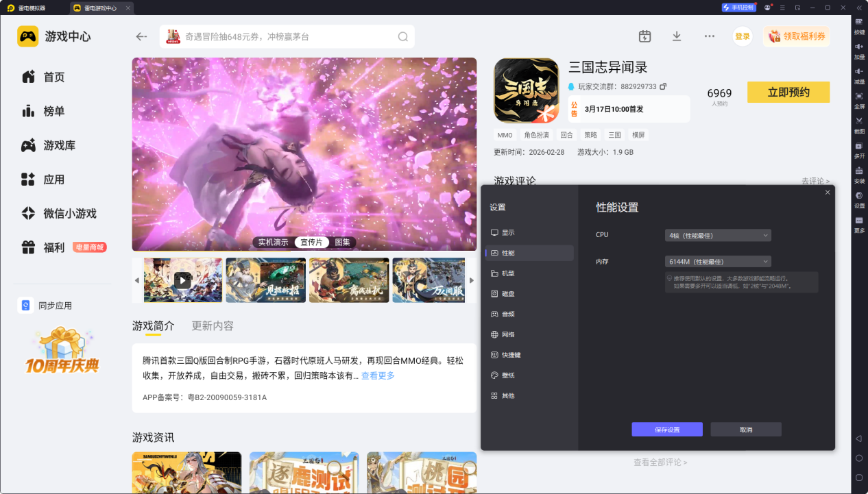Open the three-dot more options menu
This screenshot has height=494, width=868.
pos(710,36)
